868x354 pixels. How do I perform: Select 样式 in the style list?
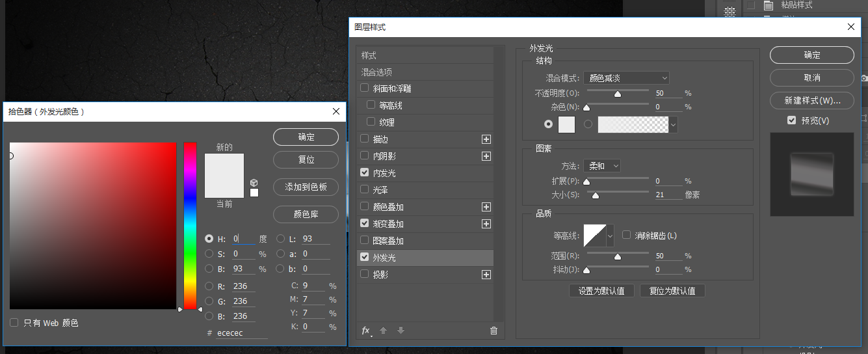click(x=425, y=55)
